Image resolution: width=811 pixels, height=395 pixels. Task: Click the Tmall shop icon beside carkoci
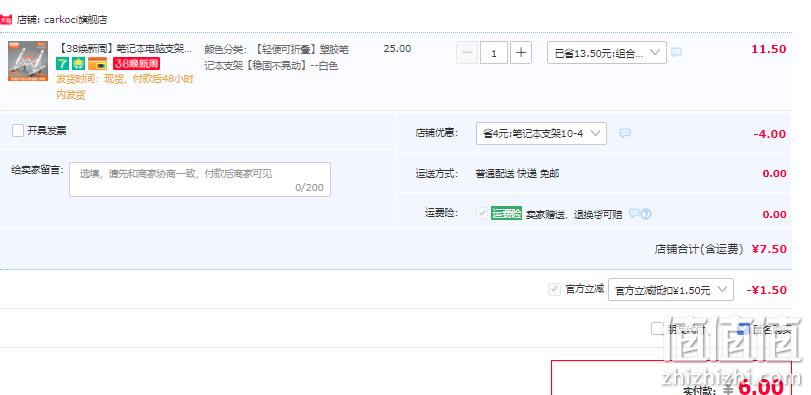pos(5,20)
